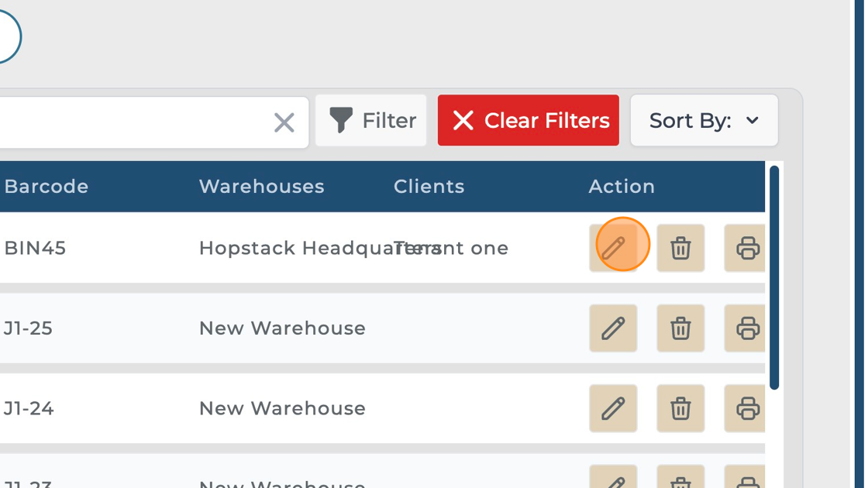Screen dimensions: 868x488
Task: Select the Warehouses column header
Action: tap(261, 187)
